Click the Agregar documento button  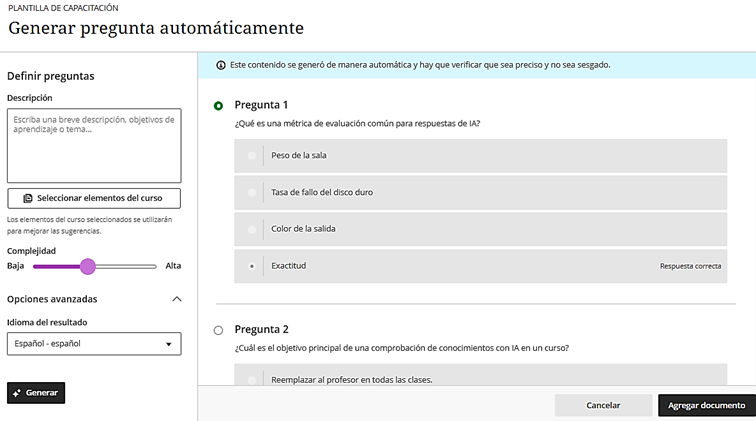pyautogui.click(x=706, y=405)
